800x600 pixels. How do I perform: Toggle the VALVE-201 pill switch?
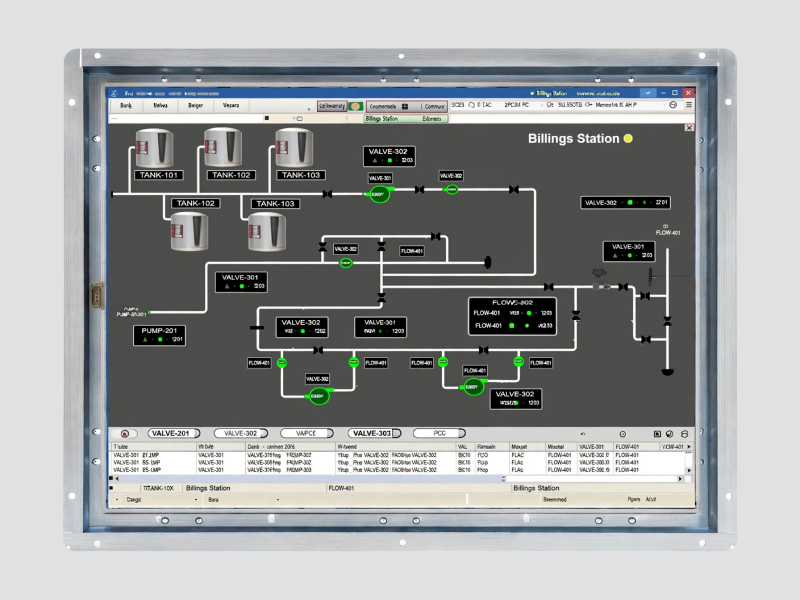173,433
